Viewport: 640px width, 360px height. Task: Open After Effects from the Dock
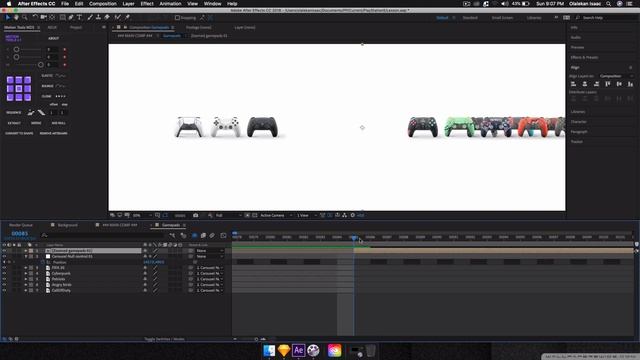point(298,350)
